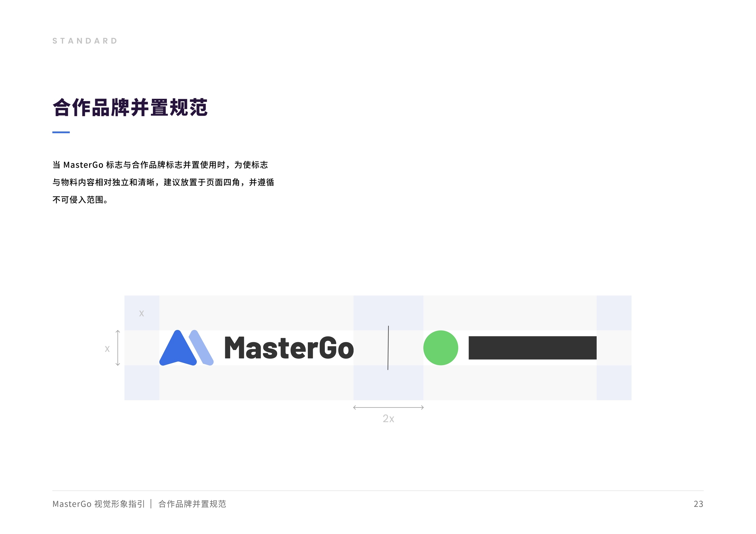Click the green circle partner logo placeholder

(441, 348)
